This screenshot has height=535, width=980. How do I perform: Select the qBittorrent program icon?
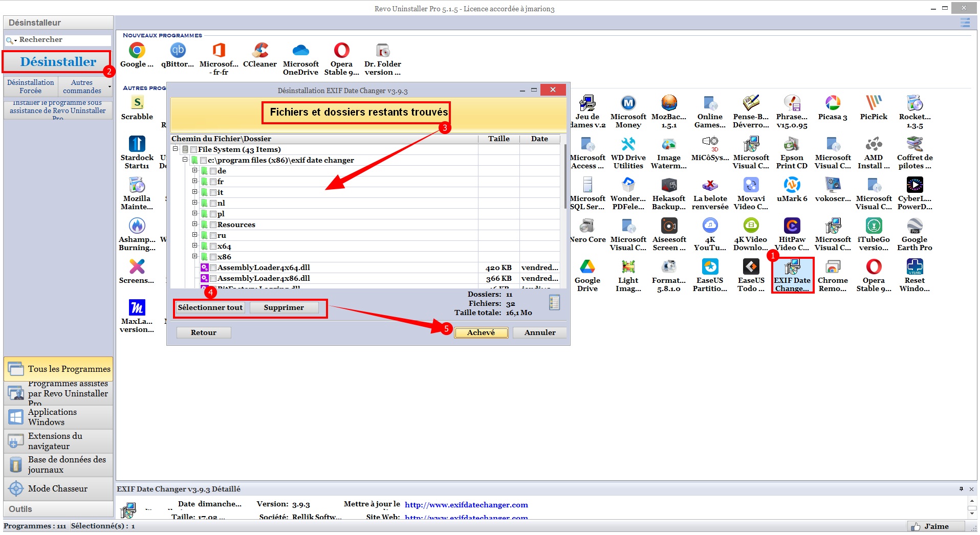pyautogui.click(x=178, y=50)
